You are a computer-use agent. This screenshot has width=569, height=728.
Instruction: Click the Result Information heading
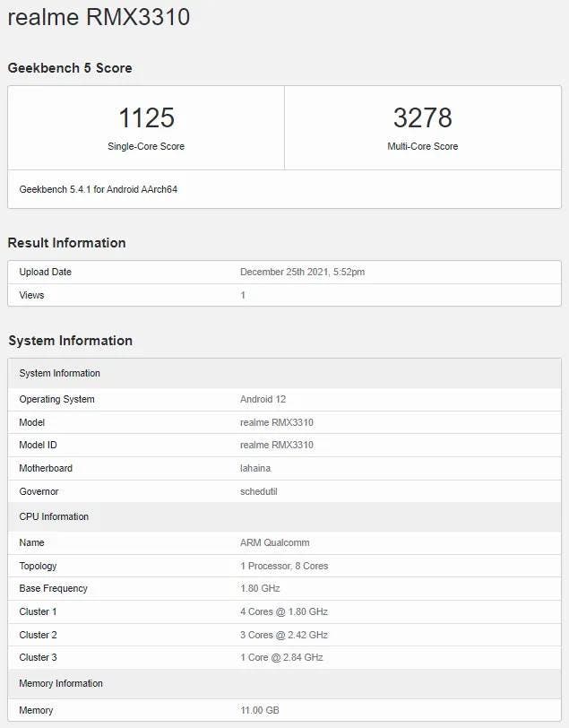[x=67, y=243]
